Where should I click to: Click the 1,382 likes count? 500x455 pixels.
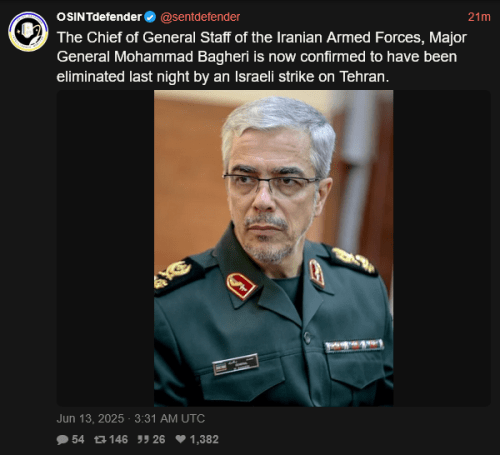[204, 440]
